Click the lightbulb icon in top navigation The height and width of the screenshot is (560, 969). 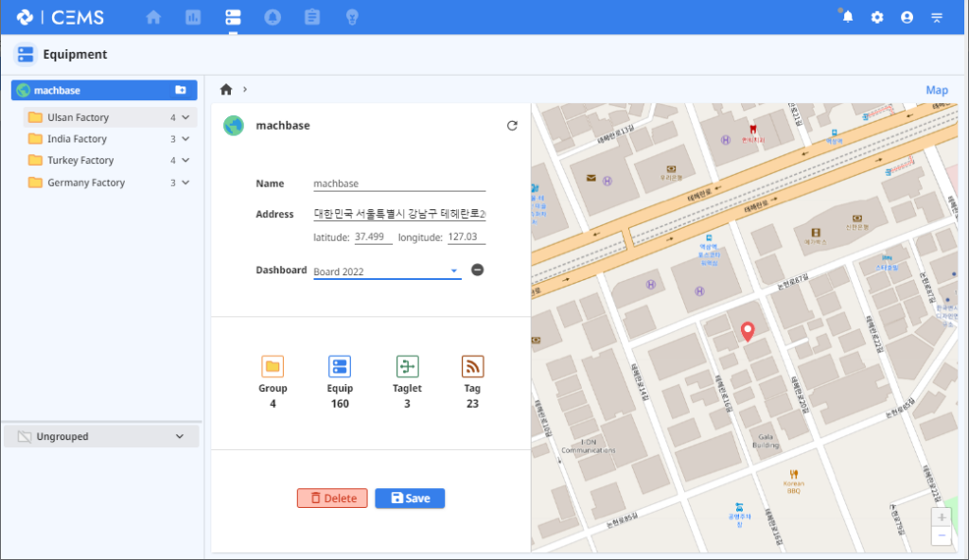pos(352,17)
